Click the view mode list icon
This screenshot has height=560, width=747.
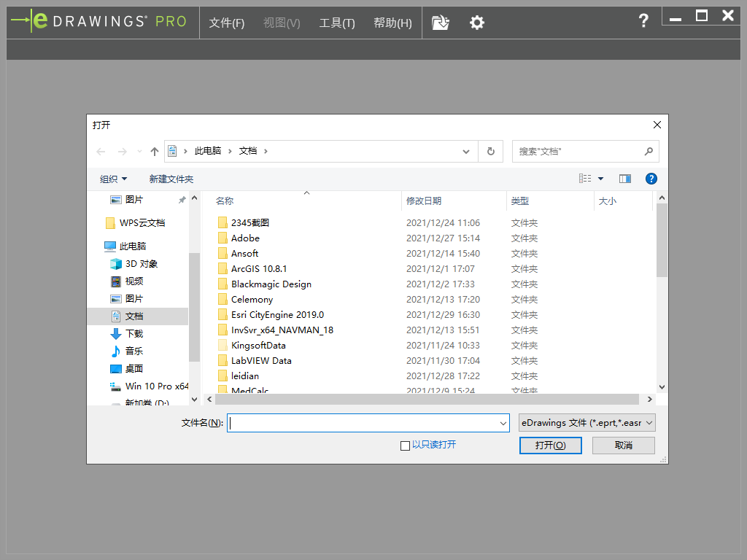point(585,179)
